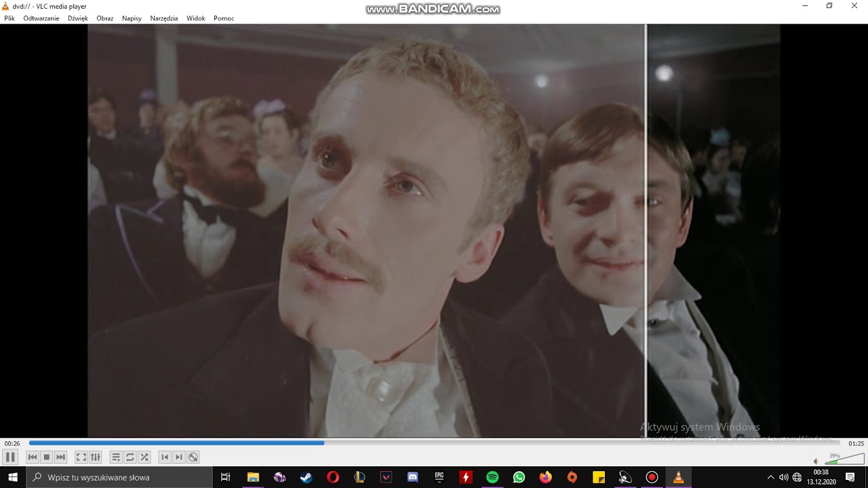Open WhatsApp from the taskbar

click(519, 477)
